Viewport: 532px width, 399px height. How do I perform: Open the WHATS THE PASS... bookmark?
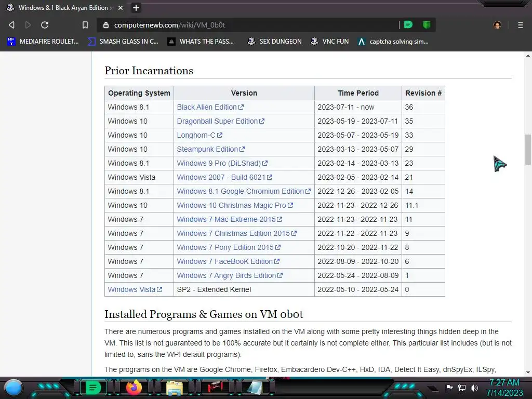(201, 42)
